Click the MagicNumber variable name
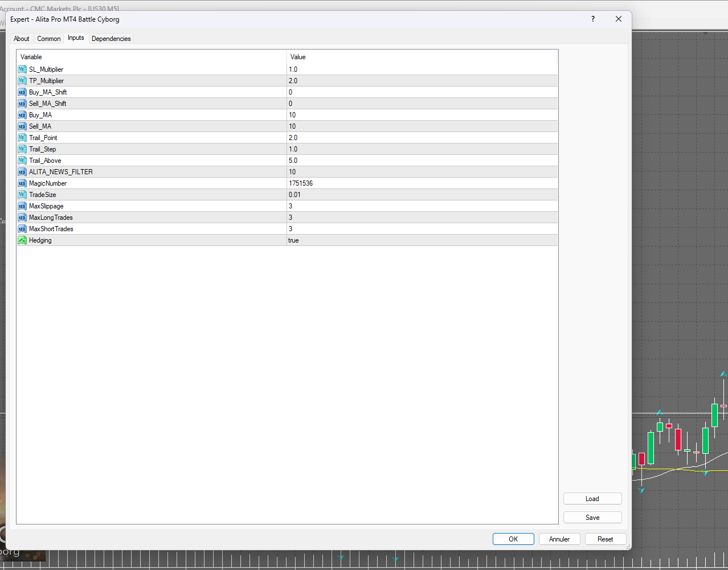Screen dimensions: 728x570 point(48,183)
